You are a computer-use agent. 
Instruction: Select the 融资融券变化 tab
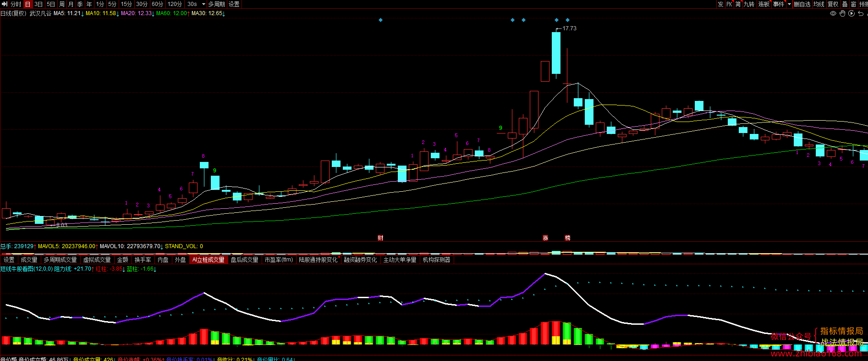(360, 260)
